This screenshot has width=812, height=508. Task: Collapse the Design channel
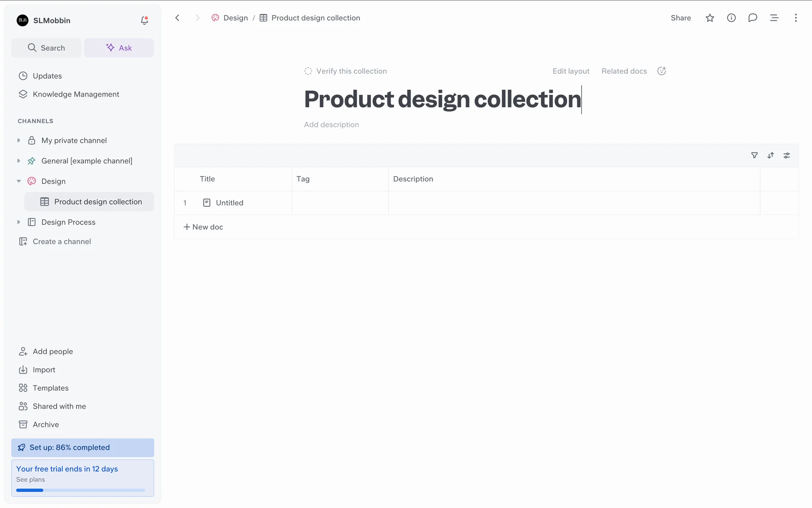click(x=19, y=181)
